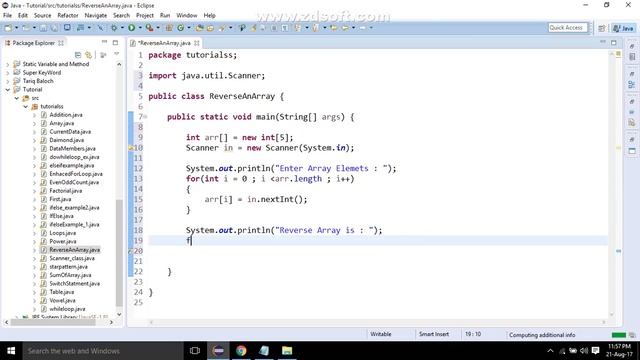Click the green progress indicator in status bar
The width and height of the screenshot is (640, 360).
tap(619, 335)
